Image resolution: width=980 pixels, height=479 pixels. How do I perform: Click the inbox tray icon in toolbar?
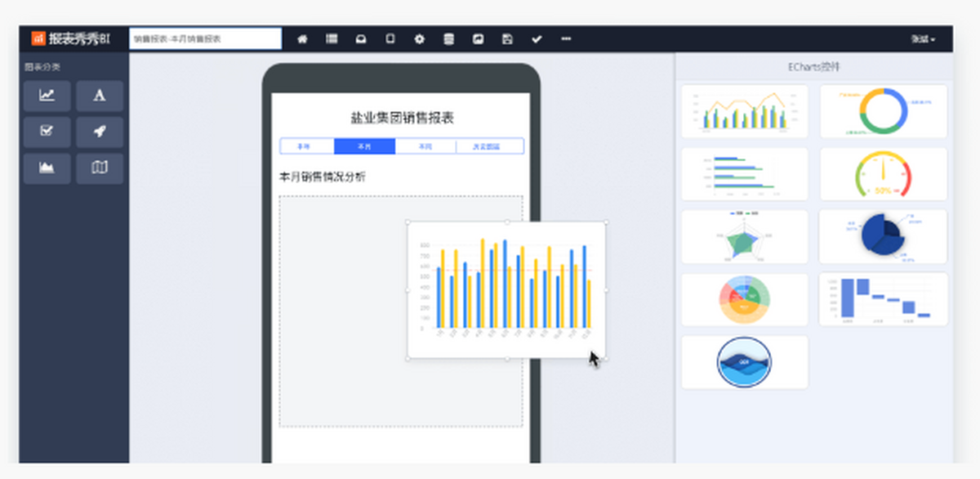tap(361, 38)
